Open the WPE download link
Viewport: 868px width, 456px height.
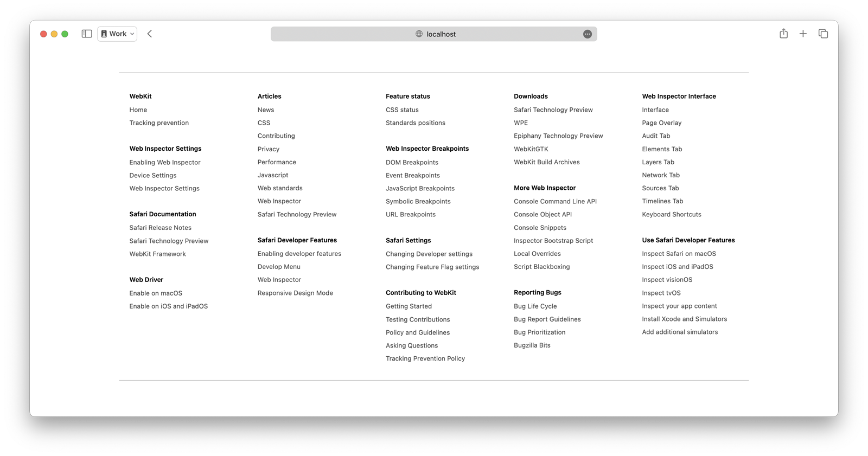[x=521, y=123]
